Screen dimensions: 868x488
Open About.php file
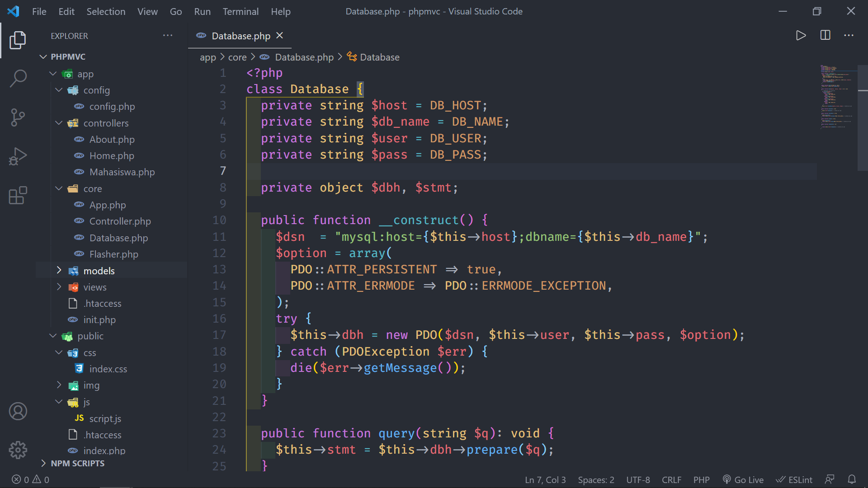112,140
